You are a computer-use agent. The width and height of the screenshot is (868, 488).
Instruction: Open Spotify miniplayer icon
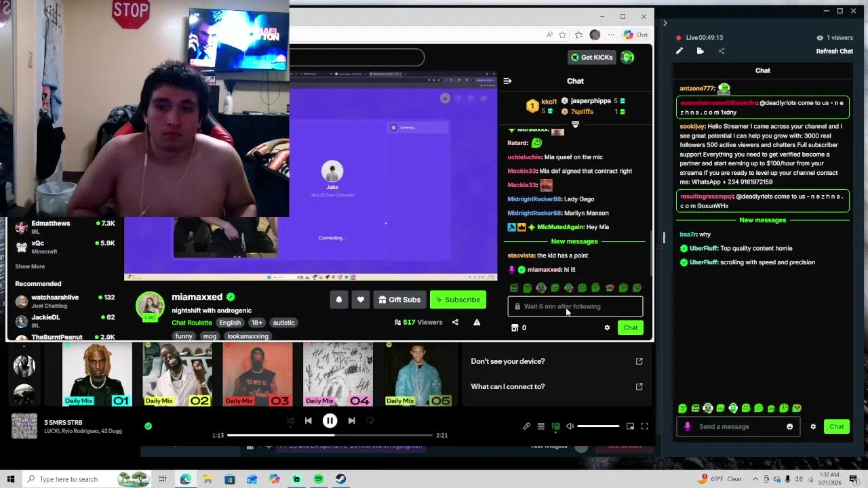630,426
